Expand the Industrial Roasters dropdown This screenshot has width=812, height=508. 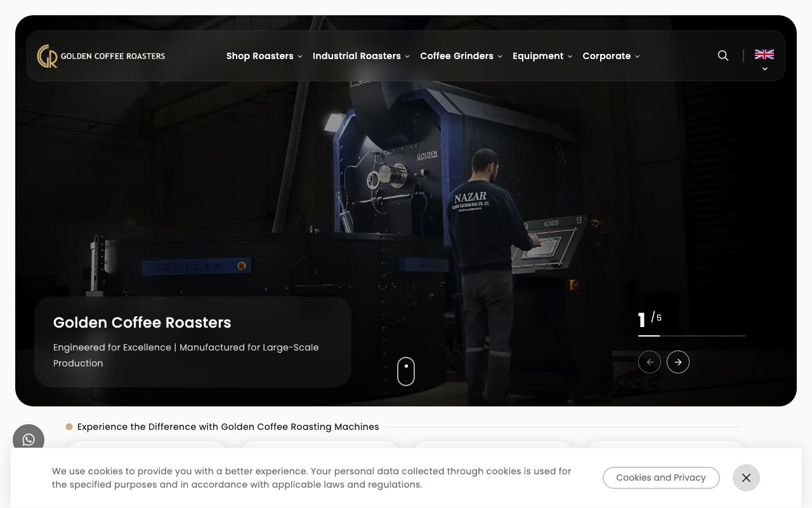click(361, 56)
